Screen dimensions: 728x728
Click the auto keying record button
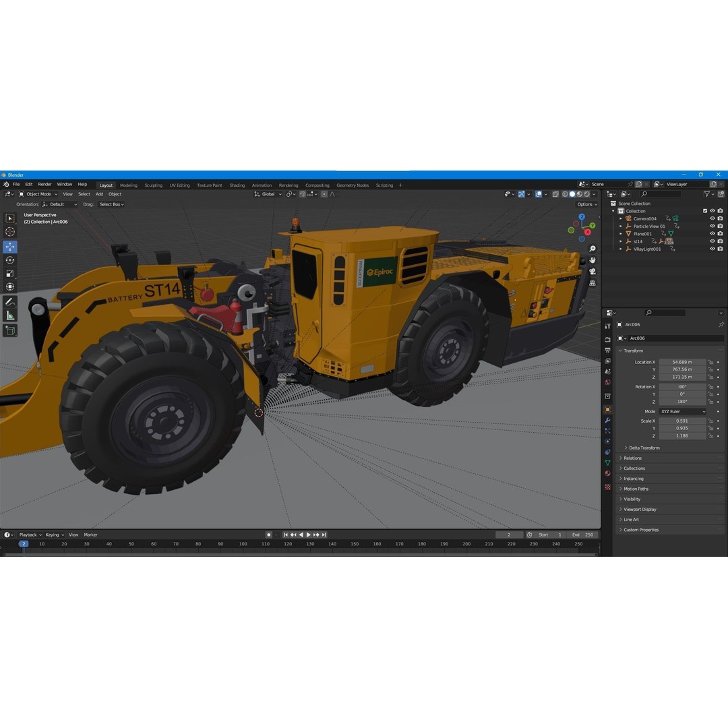pyautogui.click(x=268, y=535)
